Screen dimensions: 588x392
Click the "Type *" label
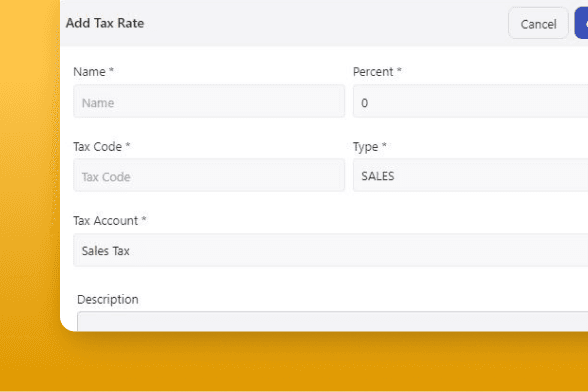pos(370,147)
